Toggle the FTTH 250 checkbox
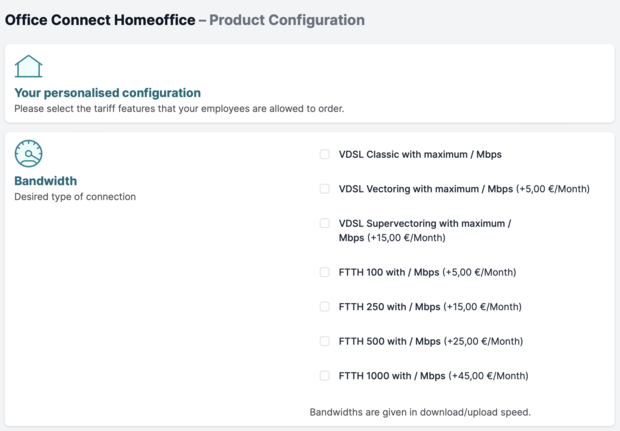 [325, 306]
